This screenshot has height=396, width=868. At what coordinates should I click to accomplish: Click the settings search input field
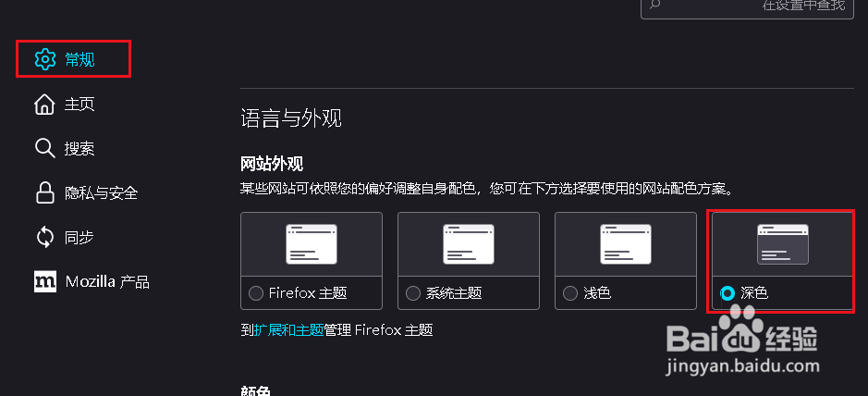tap(747, 6)
